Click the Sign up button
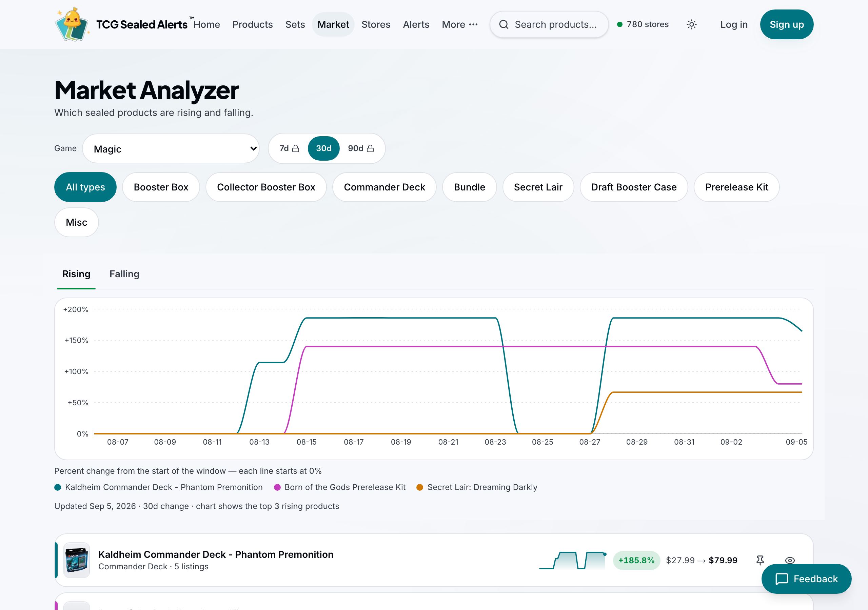This screenshot has height=610, width=868. tap(787, 24)
